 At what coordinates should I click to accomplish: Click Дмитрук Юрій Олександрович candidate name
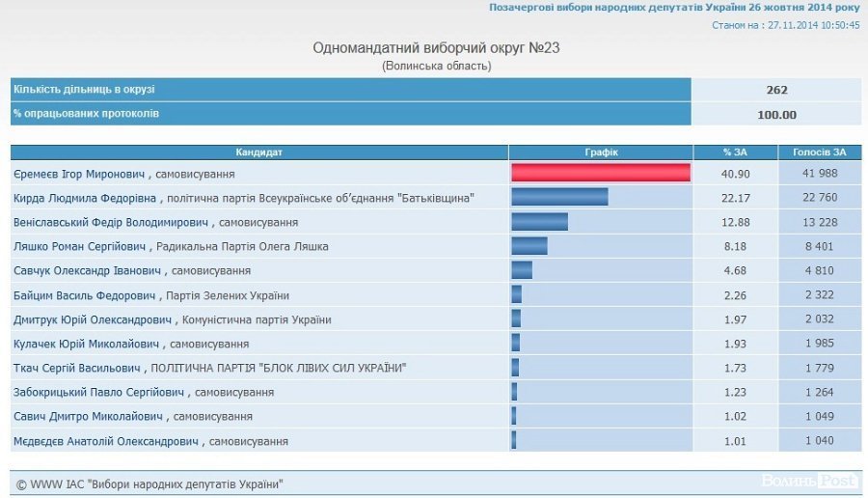pos(93,319)
